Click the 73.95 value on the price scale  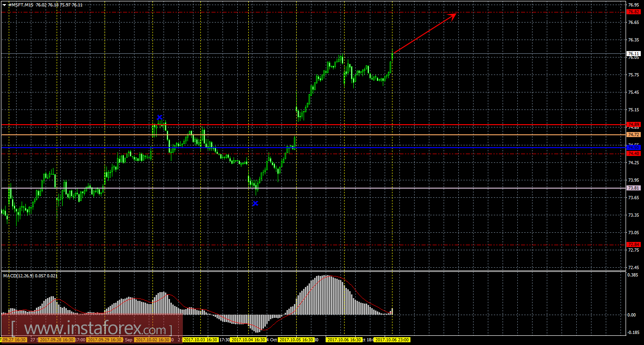(633, 180)
